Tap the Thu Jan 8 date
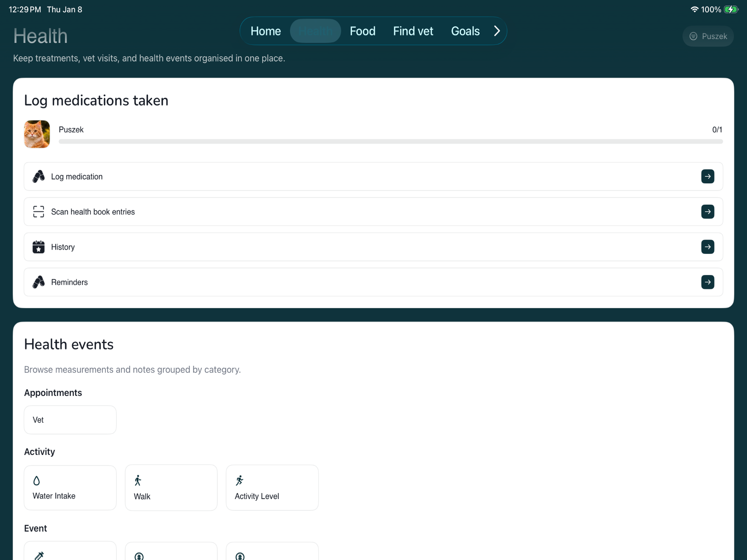Image resolution: width=747 pixels, height=560 pixels. 65,10
